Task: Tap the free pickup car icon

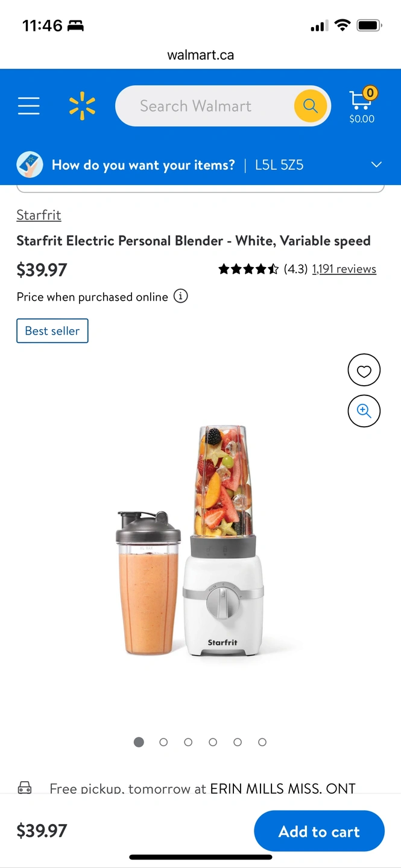Action: (25, 787)
